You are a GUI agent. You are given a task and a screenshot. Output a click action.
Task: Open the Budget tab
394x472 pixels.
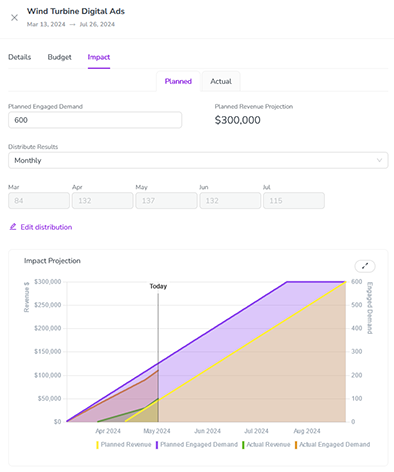pos(59,57)
